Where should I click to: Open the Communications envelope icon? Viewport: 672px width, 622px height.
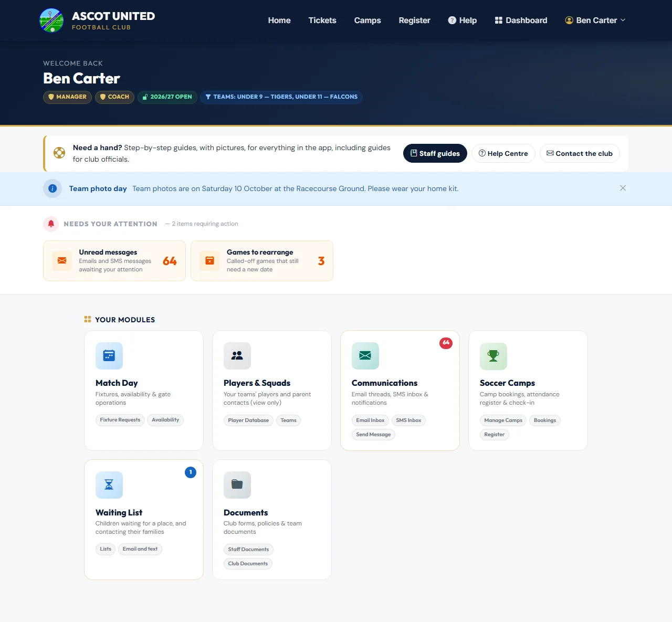[x=365, y=356]
